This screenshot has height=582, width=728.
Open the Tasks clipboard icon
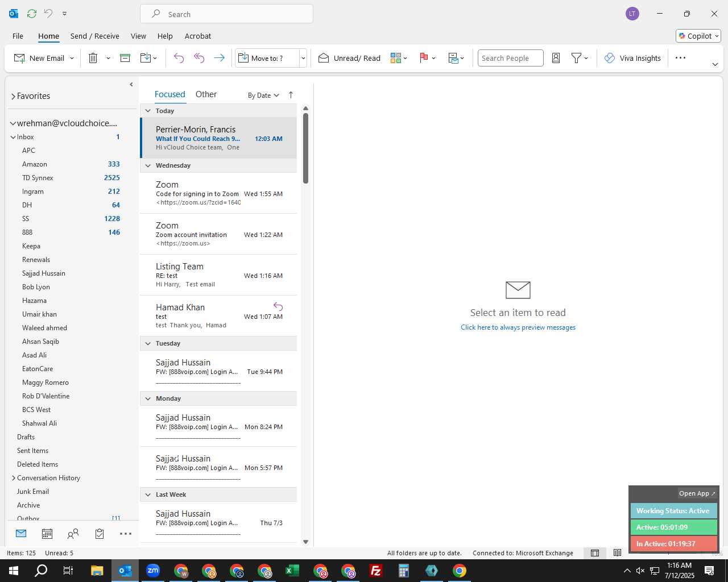pos(100,534)
